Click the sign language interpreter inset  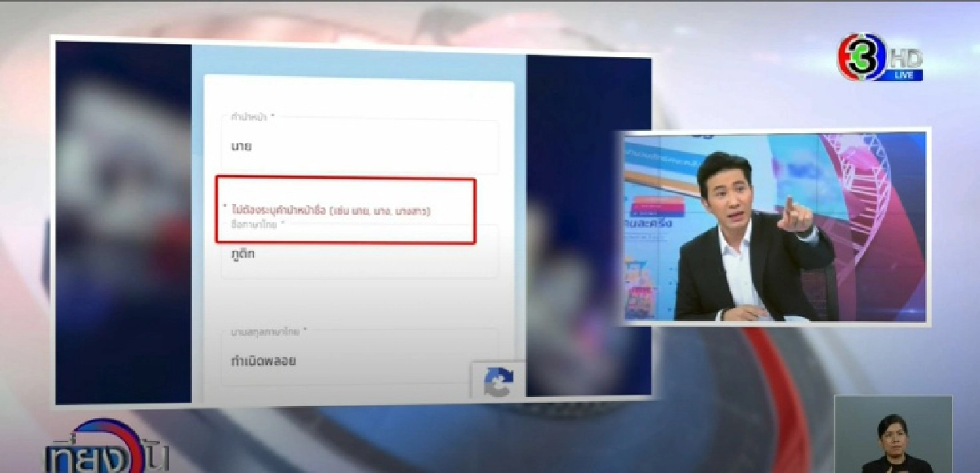tap(893, 435)
